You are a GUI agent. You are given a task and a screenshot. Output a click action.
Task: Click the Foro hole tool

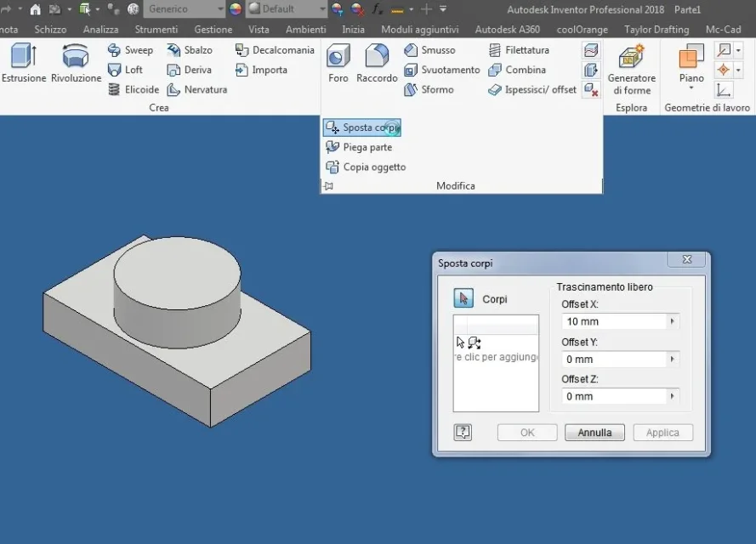point(338,63)
